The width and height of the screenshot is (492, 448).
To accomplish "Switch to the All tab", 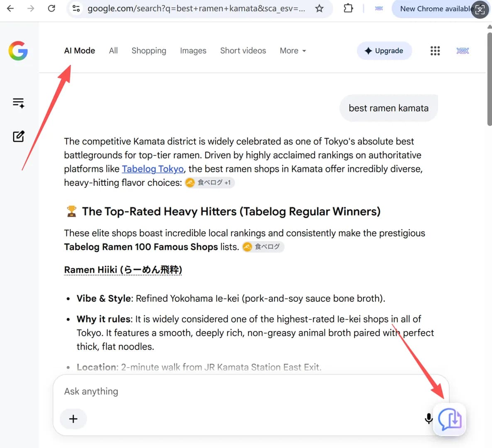I will pos(113,51).
